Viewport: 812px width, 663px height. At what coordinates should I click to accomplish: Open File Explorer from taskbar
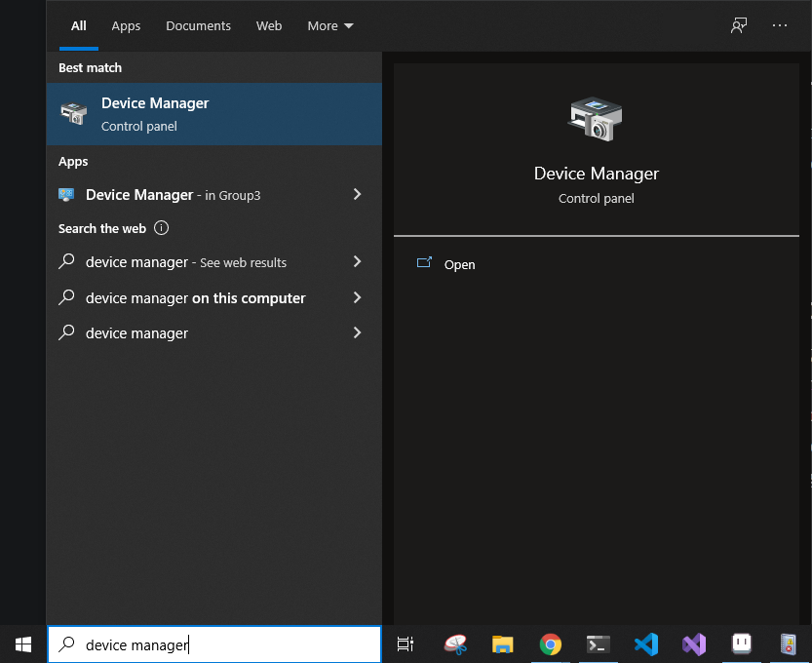pyautogui.click(x=502, y=644)
